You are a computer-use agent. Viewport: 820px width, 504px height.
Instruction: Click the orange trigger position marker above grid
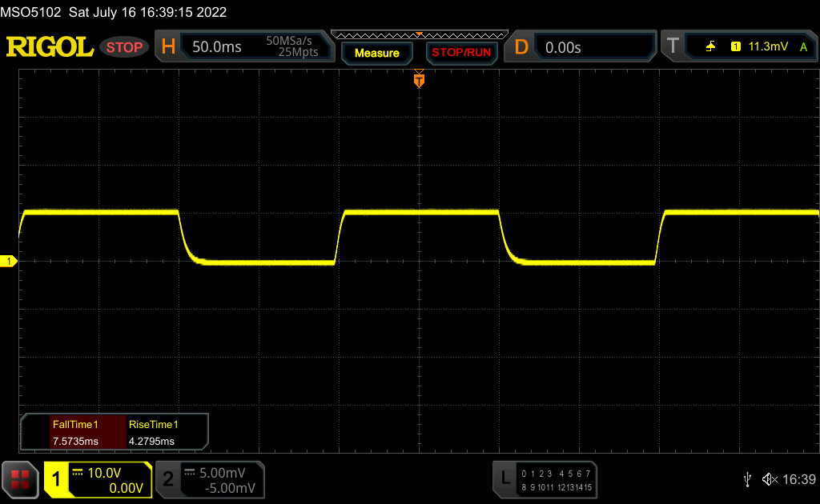[x=418, y=80]
